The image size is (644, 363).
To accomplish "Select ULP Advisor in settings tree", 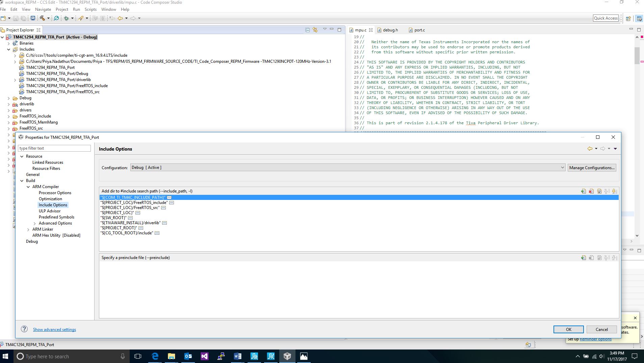I will coord(50,211).
